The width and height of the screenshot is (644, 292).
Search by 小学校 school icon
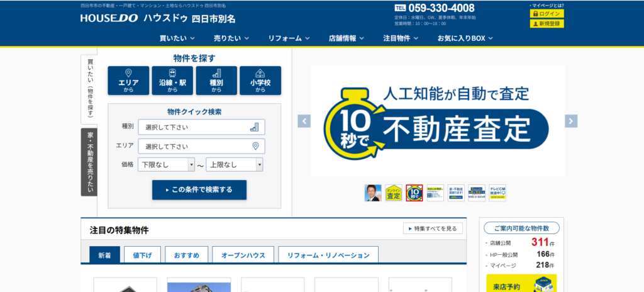click(x=260, y=73)
